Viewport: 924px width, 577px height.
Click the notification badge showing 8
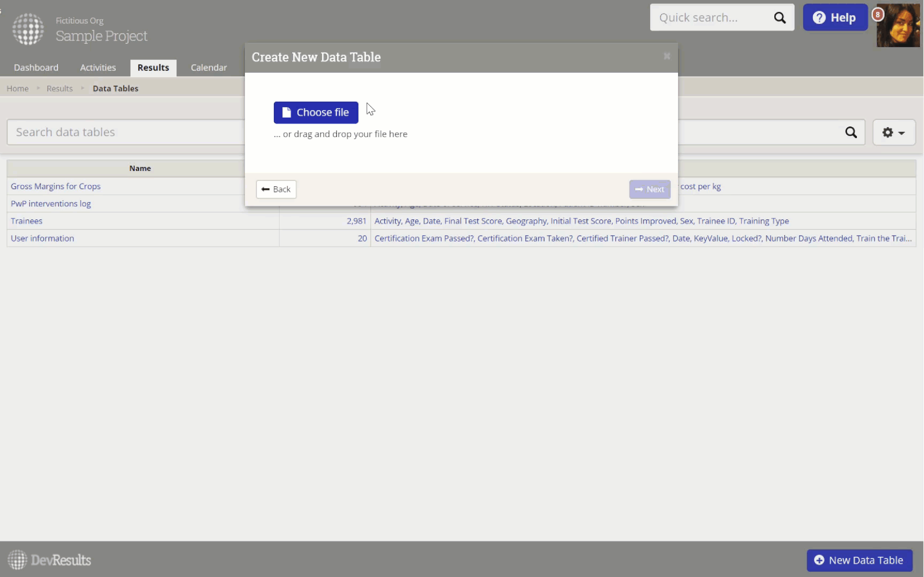877,15
